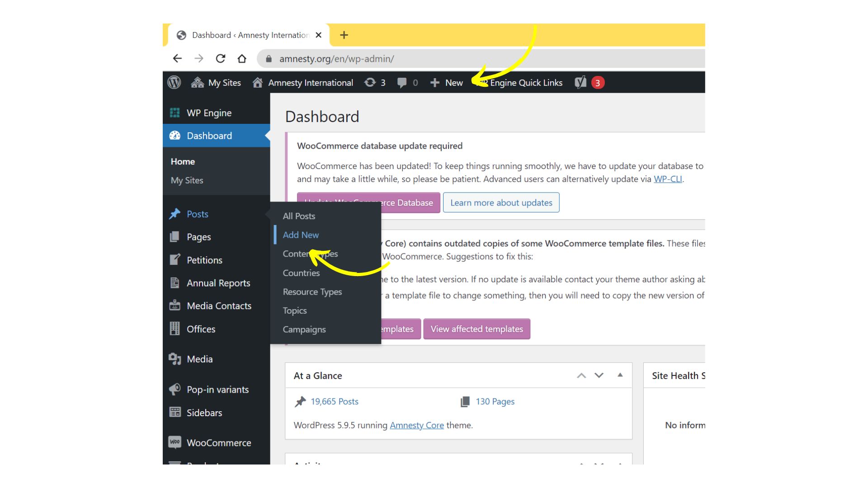Open WP Engine Quick Links menu
The width and height of the screenshot is (868, 488).
click(x=519, y=83)
